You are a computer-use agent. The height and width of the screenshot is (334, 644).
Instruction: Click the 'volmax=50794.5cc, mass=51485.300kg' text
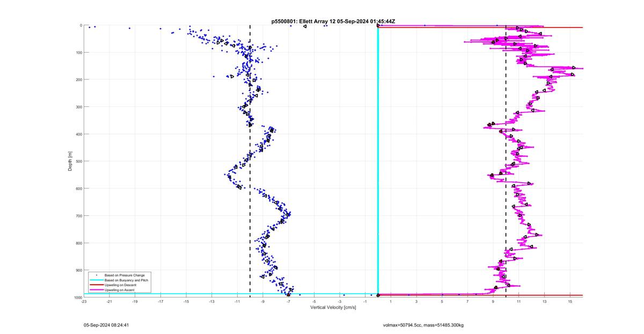click(x=423, y=325)
